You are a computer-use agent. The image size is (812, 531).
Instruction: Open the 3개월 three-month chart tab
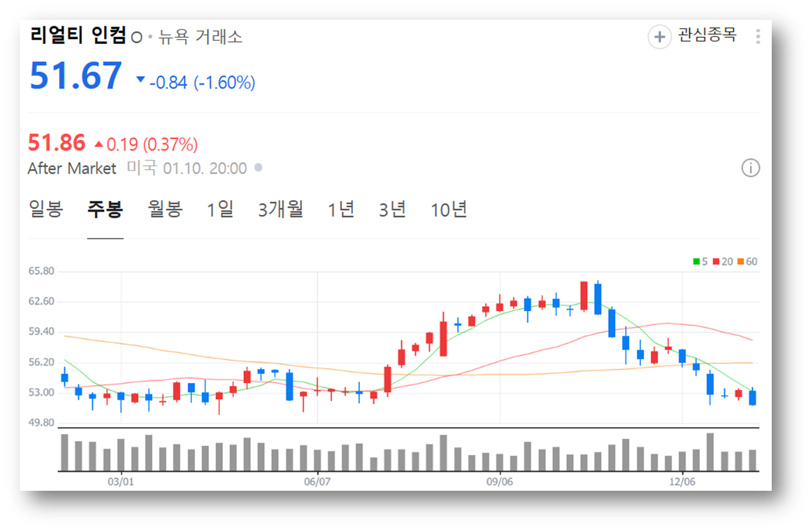click(281, 209)
